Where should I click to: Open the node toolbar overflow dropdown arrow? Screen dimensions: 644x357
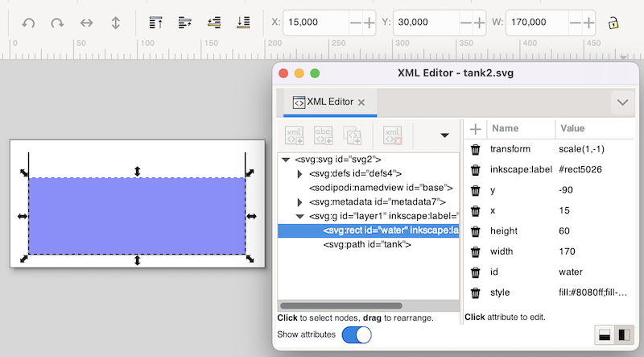click(x=444, y=135)
